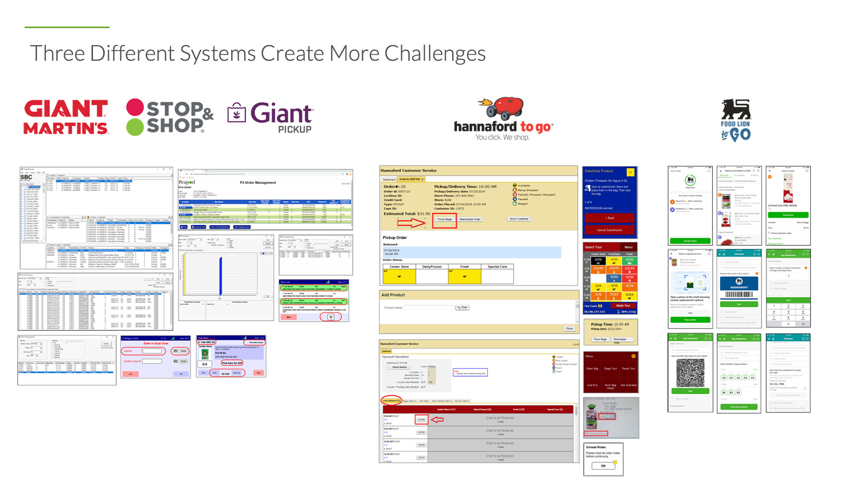Open the Today's Pending Orders tab
This screenshot has width=868, height=488.
coord(441,401)
